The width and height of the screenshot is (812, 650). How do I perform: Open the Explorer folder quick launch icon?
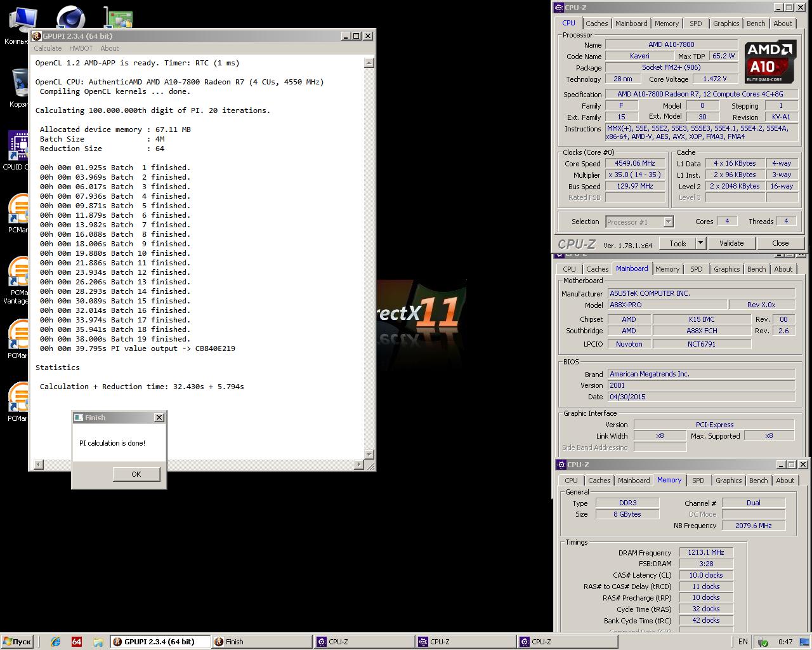tap(98, 642)
